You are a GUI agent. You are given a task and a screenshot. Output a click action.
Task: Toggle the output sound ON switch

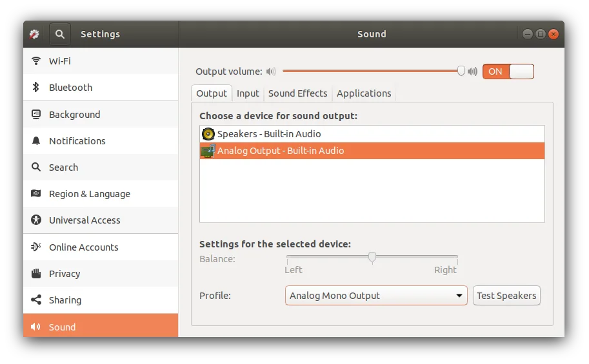click(x=508, y=72)
